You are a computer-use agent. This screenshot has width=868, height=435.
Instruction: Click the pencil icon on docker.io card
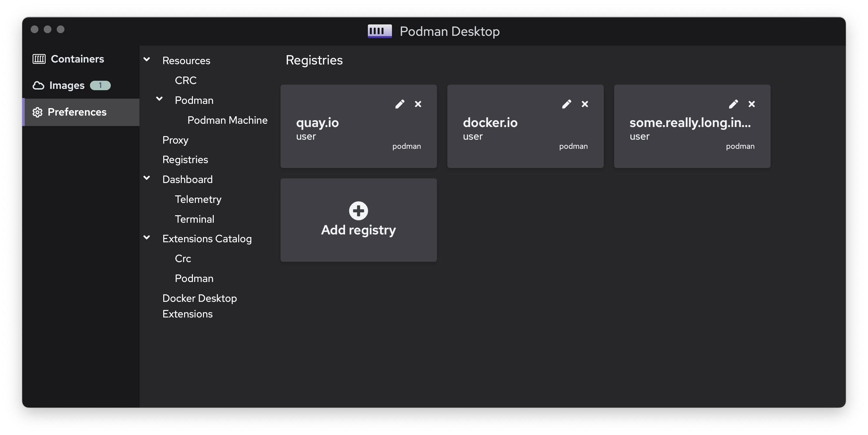566,104
